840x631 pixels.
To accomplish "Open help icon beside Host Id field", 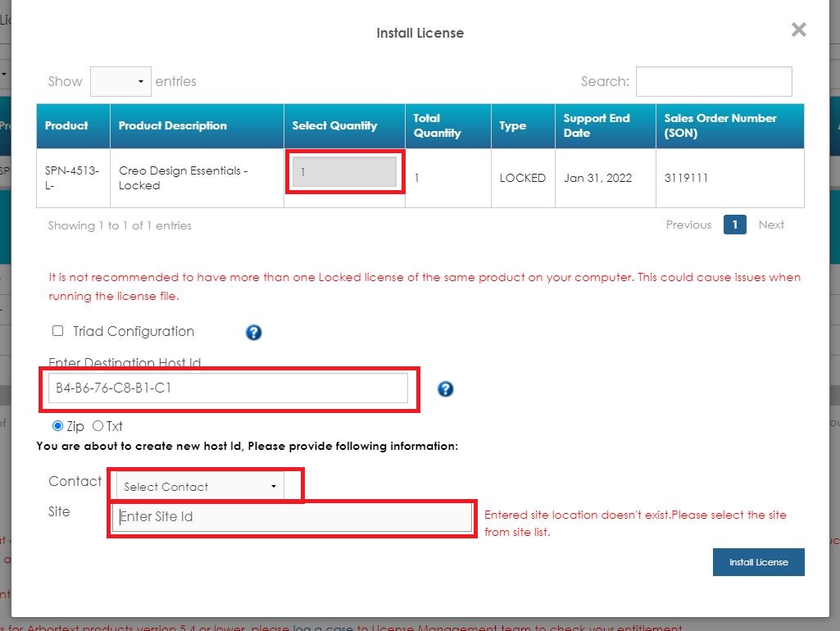I will (x=445, y=389).
